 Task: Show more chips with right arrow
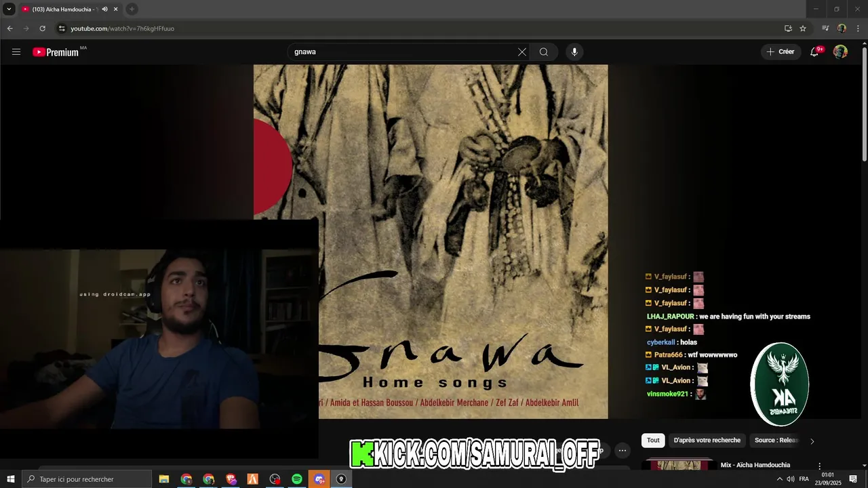point(812,441)
